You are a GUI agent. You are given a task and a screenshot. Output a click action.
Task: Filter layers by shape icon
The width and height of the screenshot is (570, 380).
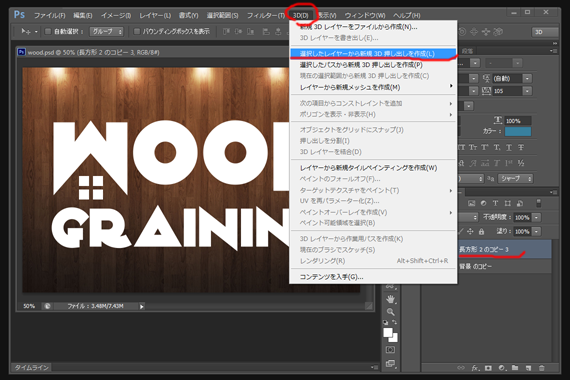507,203
